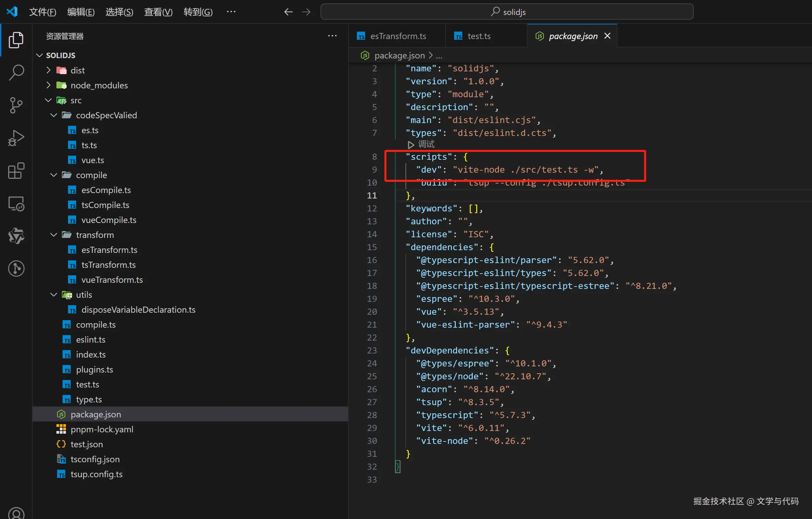This screenshot has height=519, width=812.
Task: Open the Remote Explorer icon
Action: (16, 204)
